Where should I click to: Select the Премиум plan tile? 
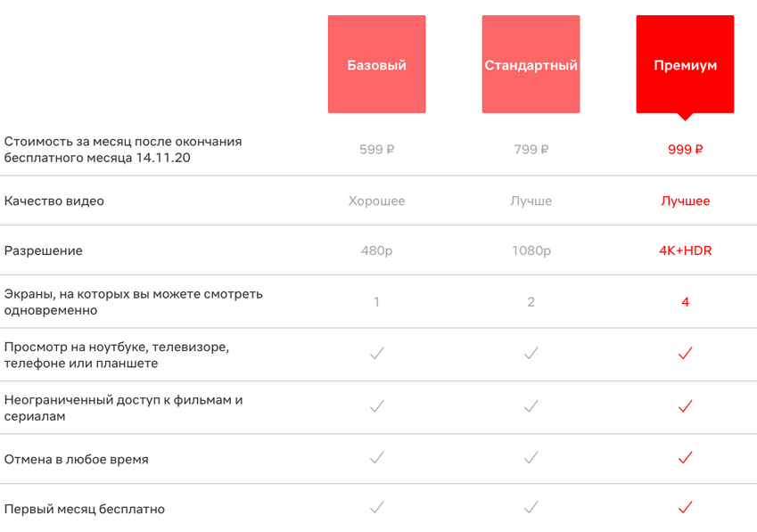click(685, 64)
